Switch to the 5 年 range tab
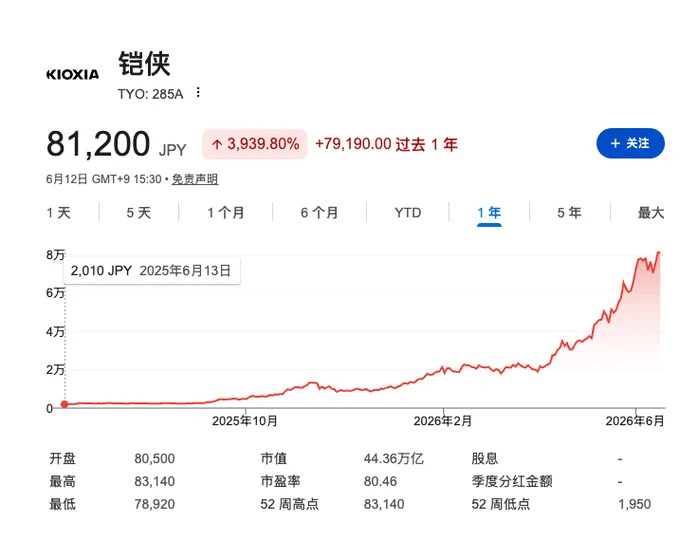This screenshot has width=680, height=541. 569,213
